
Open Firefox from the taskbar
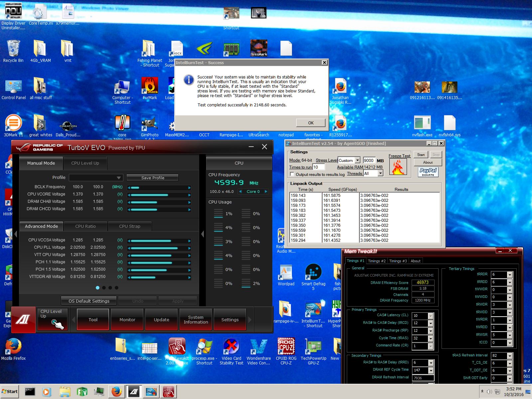click(116, 392)
